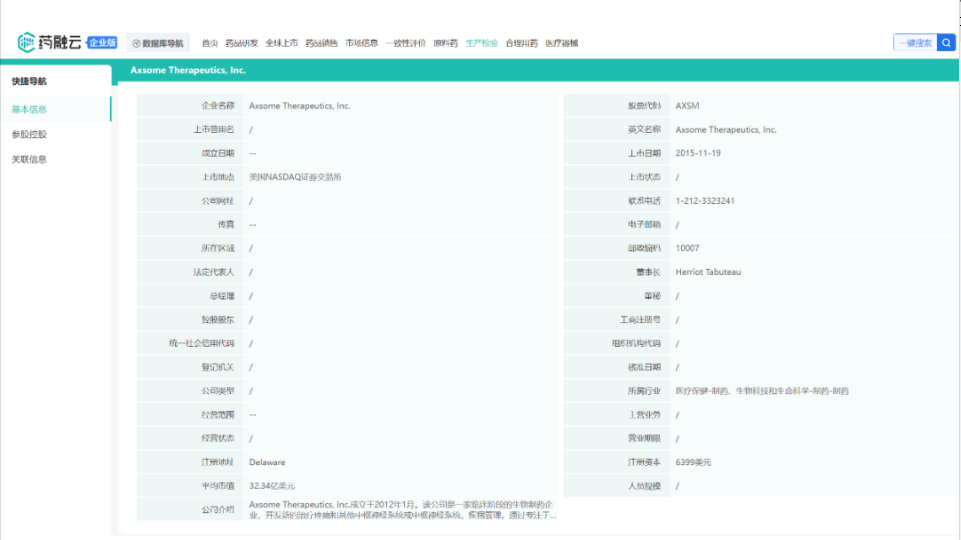Click the 所属行业 industry value
Screen dimensions: 961x540
click(762, 391)
